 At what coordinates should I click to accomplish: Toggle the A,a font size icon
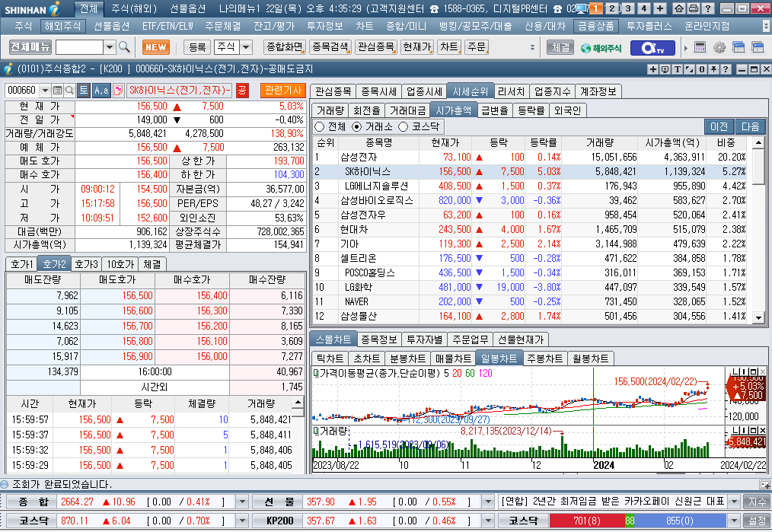pyautogui.click(x=101, y=90)
